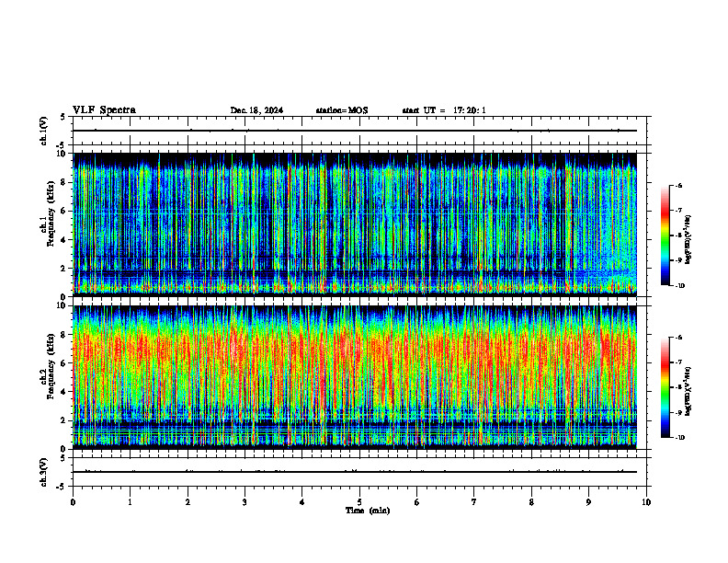Select the date text "Dec. 18, 2024"
This screenshot has height=563, width=728.
pos(256,110)
